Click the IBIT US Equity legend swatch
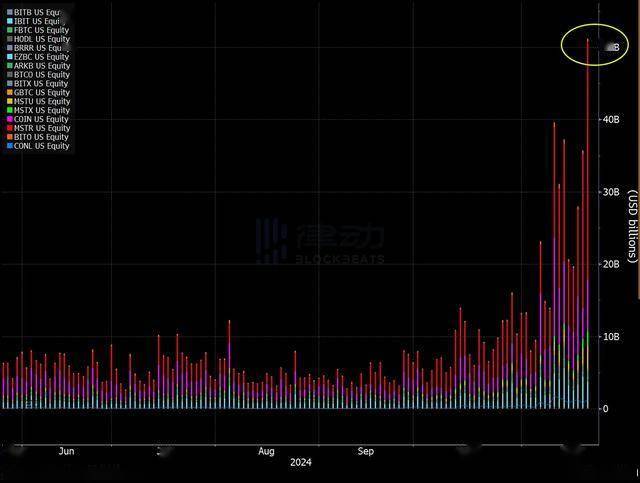This screenshot has height=483, width=640. [10, 21]
